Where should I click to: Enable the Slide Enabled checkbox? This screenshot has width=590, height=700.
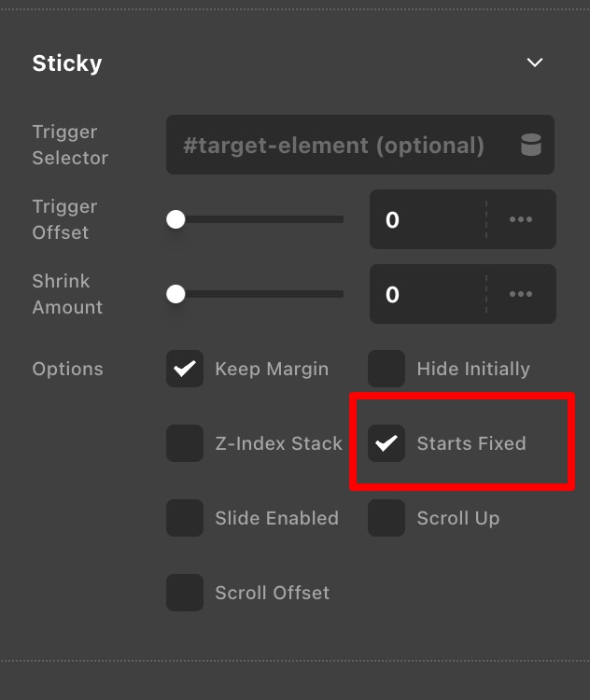(x=185, y=518)
